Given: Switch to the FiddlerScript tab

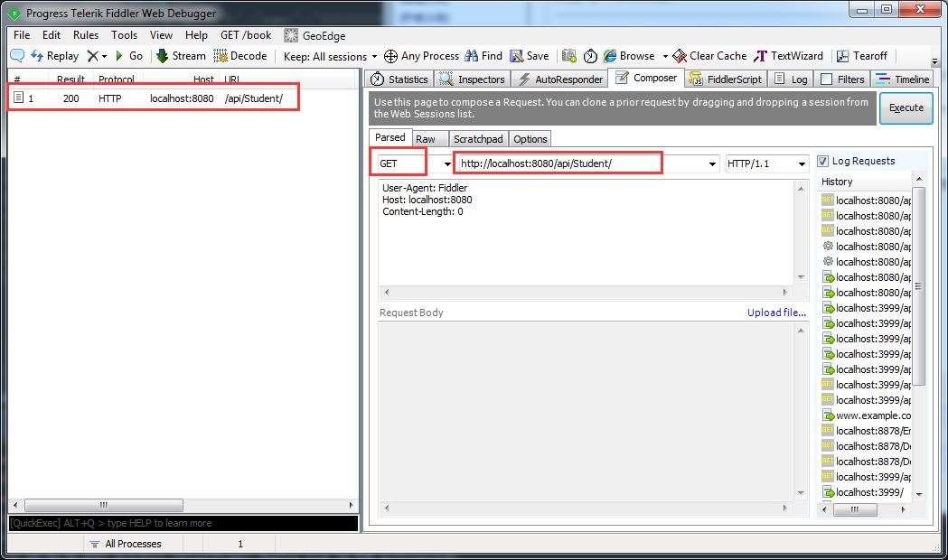Looking at the screenshot, I should pyautogui.click(x=726, y=79).
